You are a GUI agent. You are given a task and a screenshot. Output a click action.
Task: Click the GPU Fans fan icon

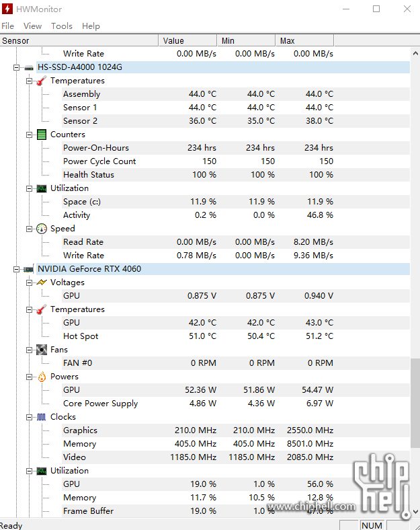[42, 350]
